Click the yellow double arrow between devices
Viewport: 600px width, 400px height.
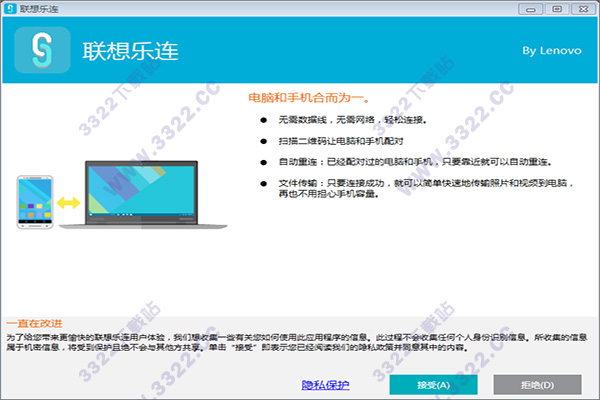pos(68,202)
